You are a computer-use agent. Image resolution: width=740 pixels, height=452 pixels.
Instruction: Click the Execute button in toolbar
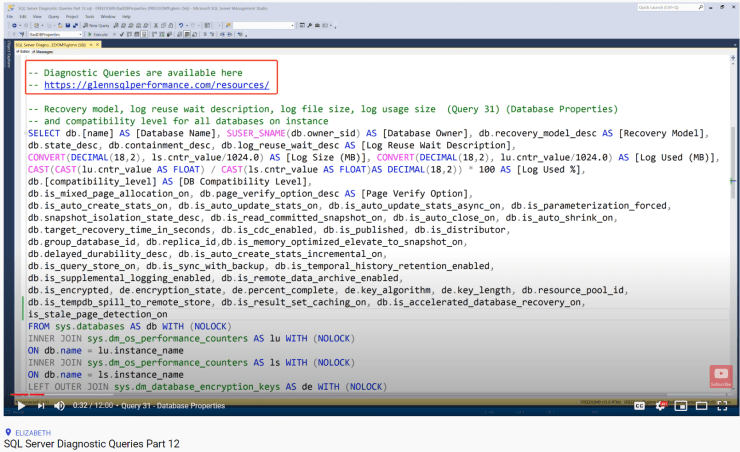pyautogui.click(x=98, y=34)
